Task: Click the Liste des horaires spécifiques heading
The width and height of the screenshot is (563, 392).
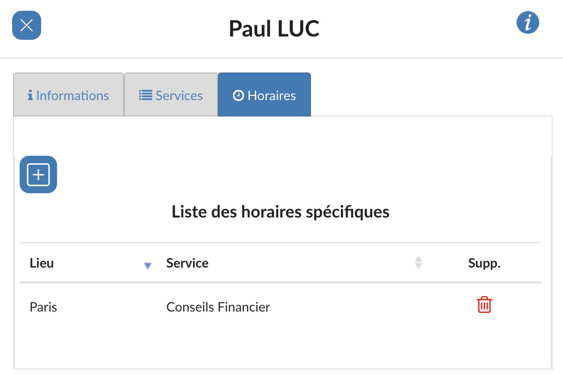Action: (281, 211)
